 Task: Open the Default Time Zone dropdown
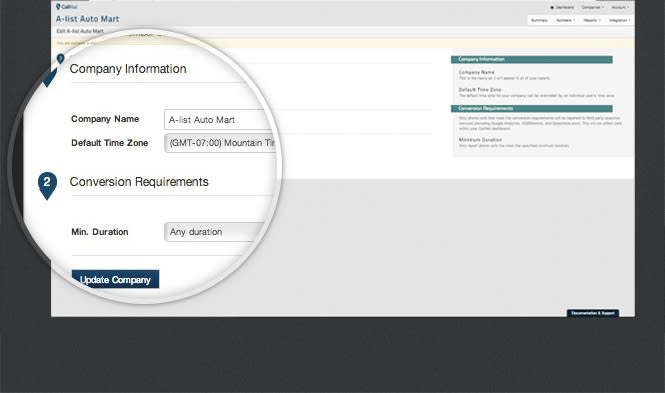point(221,143)
